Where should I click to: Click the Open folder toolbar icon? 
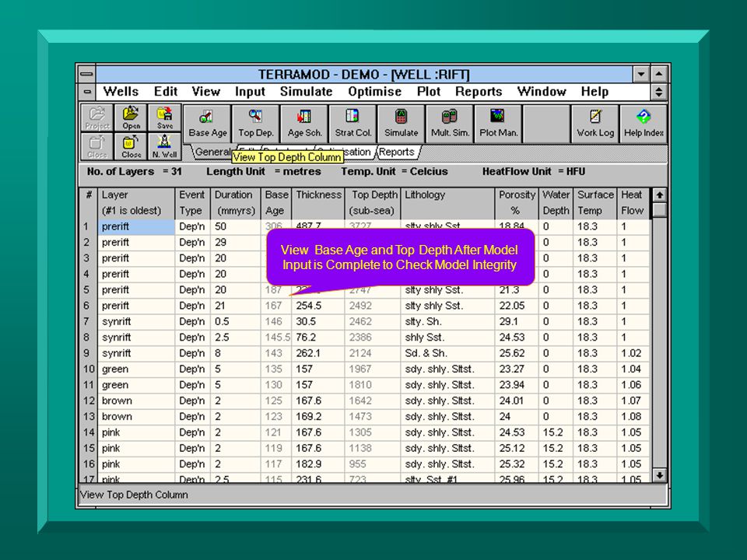[x=131, y=117]
